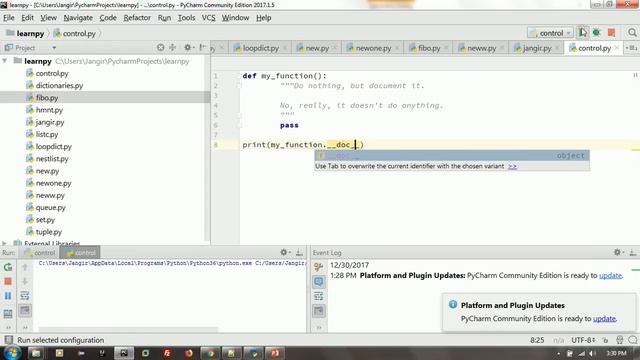Switch to fibo.py editor tab
Screen dimensions: 640x360
click(x=429, y=48)
